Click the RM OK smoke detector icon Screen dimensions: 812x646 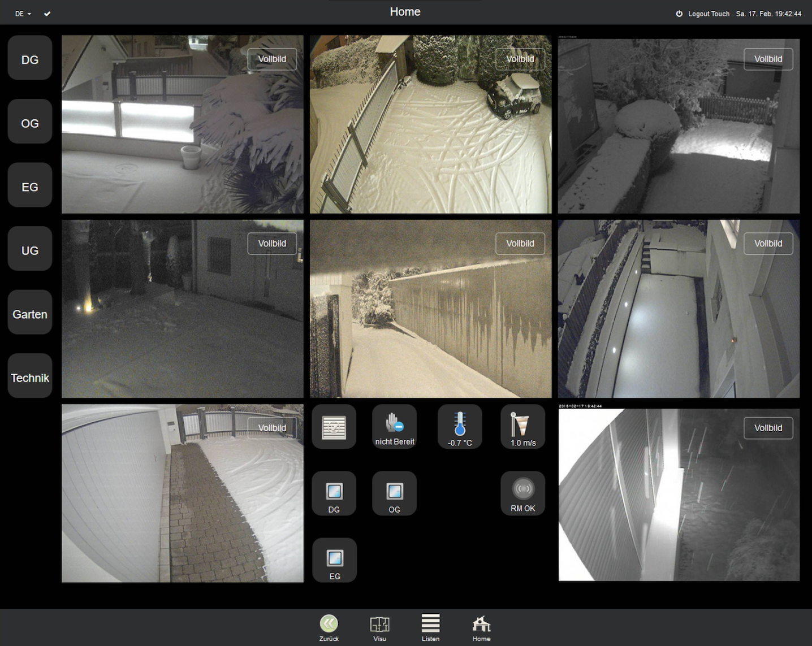(x=522, y=493)
